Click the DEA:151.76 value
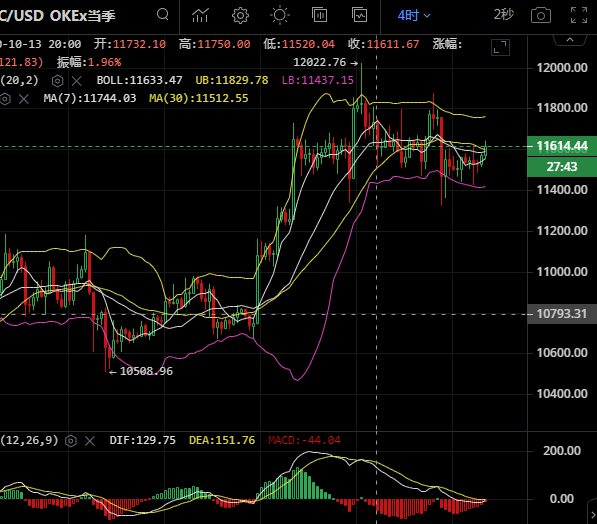The width and height of the screenshot is (597, 524). [222, 441]
